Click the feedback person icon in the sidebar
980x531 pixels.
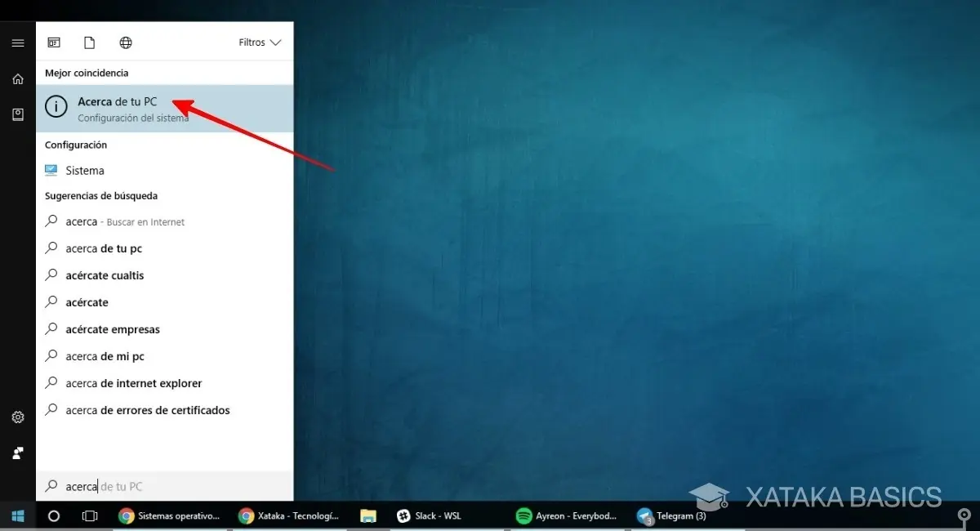[18, 453]
